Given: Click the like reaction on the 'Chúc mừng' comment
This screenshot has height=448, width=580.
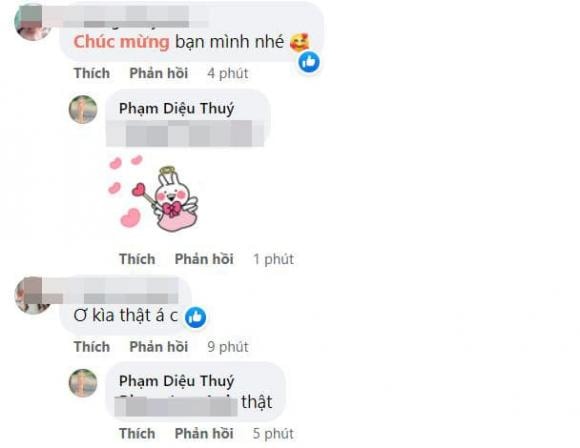Looking at the screenshot, I should 309,62.
